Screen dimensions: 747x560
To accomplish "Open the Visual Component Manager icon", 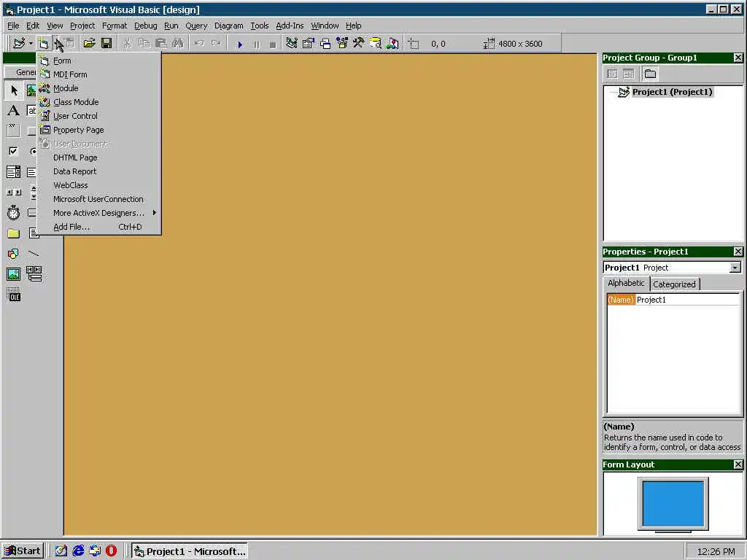I will click(392, 43).
